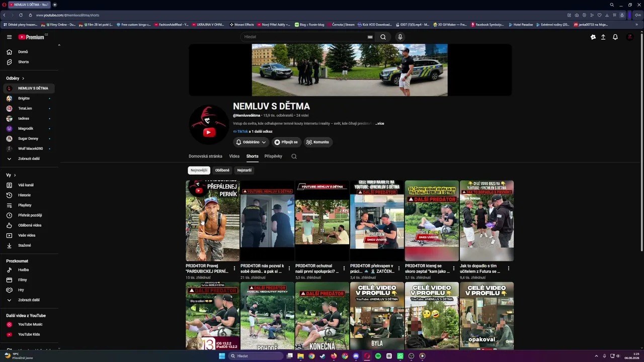Open the Domů home icon in sidebar
This screenshot has width=644, height=362.
click(9, 52)
